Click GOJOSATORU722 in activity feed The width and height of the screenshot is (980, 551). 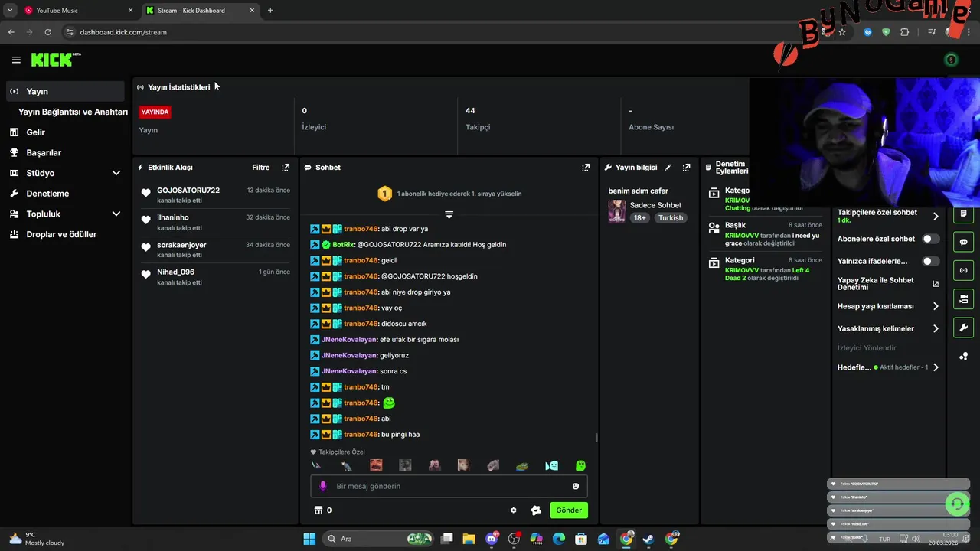point(188,191)
